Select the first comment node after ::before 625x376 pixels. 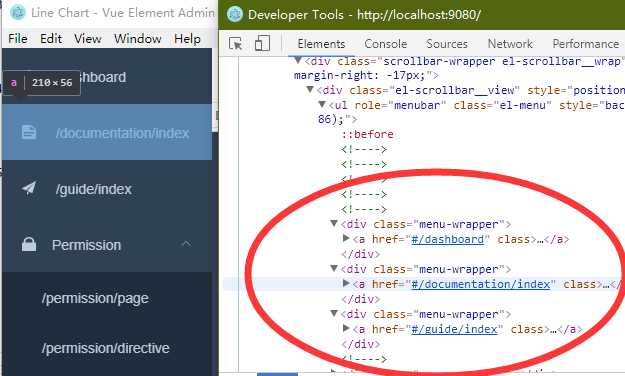tap(364, 149)
